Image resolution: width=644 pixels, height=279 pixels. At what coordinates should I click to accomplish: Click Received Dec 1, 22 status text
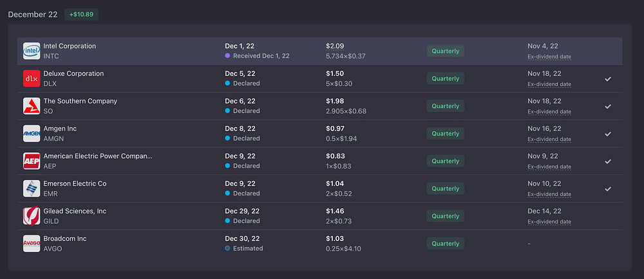261,56
